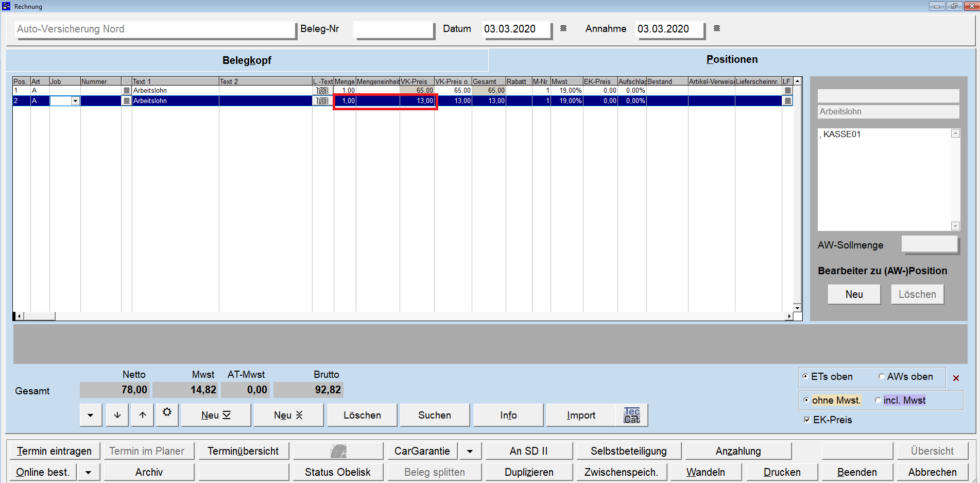
Task: Click the gear settings button below the totals
Action: pos(167,414)
